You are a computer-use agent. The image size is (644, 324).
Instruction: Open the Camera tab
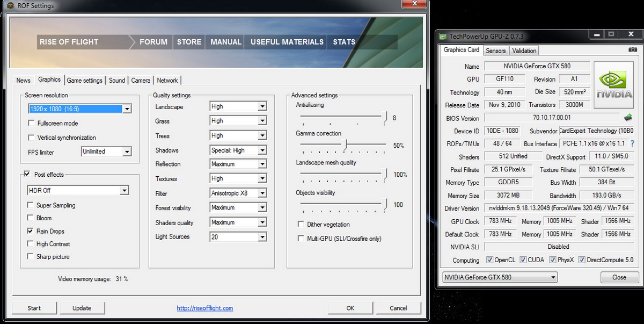pyautogui.click(x=141, y=80)
